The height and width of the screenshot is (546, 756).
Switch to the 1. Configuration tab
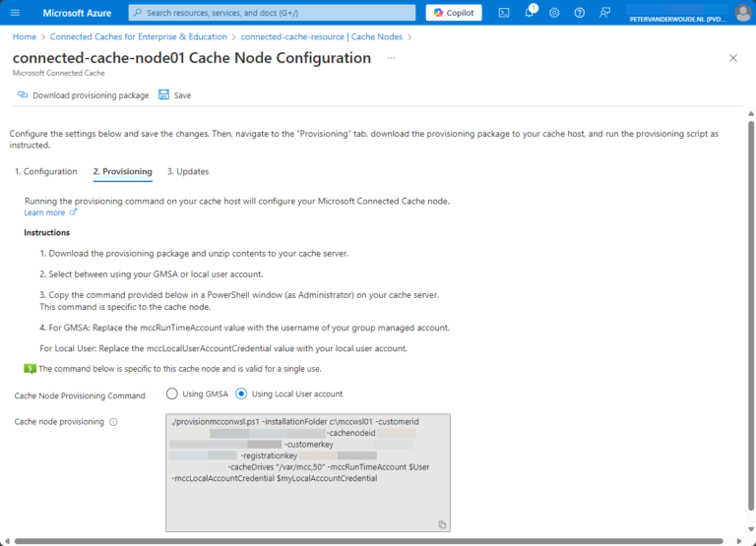[45, 171]
